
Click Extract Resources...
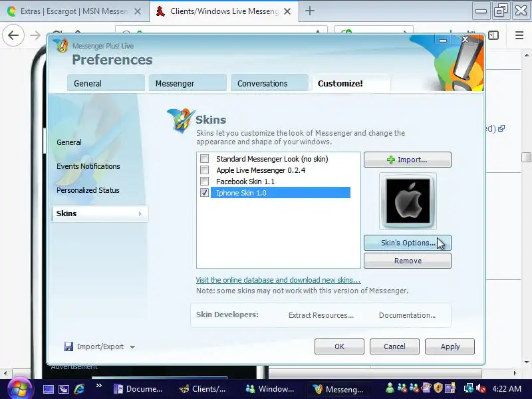[x=321, y=315]
